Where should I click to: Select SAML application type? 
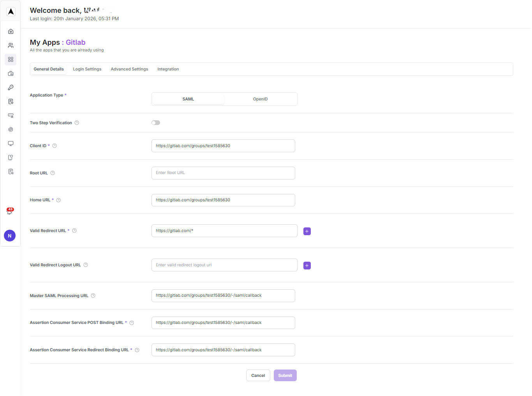[188, 99]
